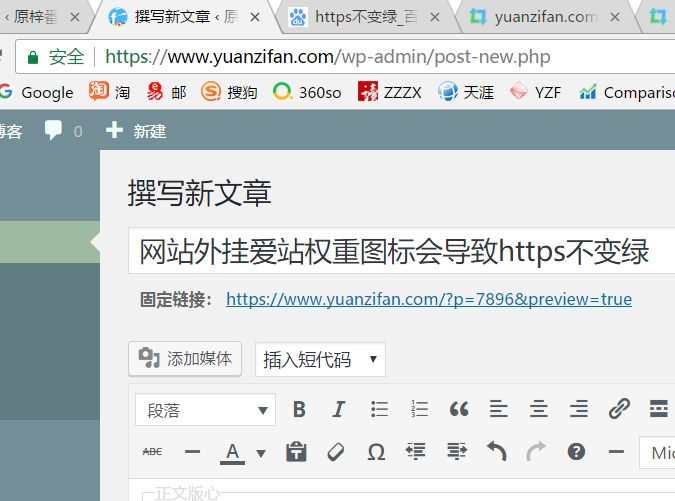
Task: Apply blockquote formatting
Action: pyautogui.click(x=459, y=409)
